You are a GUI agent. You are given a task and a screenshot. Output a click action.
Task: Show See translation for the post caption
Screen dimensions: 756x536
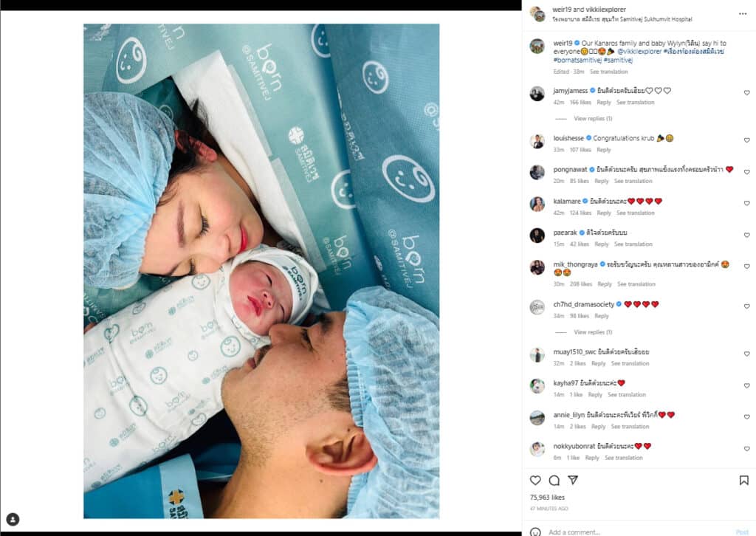[x=608, y=72]
